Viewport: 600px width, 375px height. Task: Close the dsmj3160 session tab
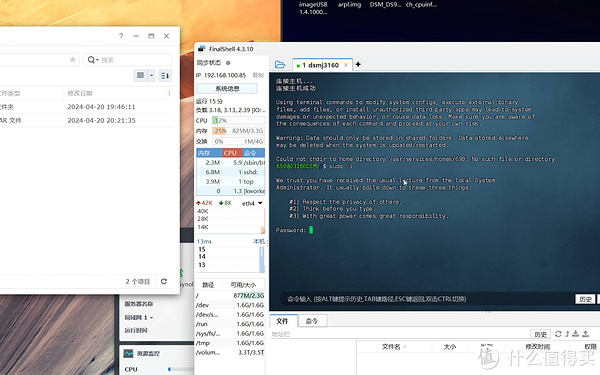point(346,65)
